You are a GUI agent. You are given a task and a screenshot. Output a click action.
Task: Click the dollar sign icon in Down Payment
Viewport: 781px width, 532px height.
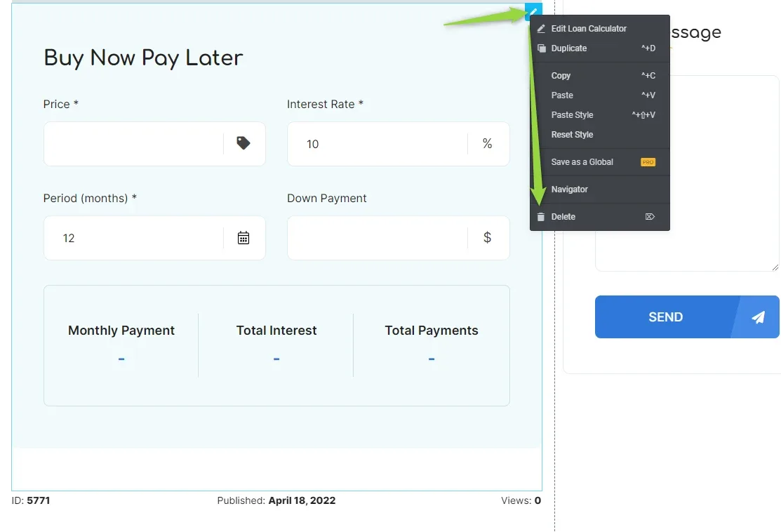point(487,238)
